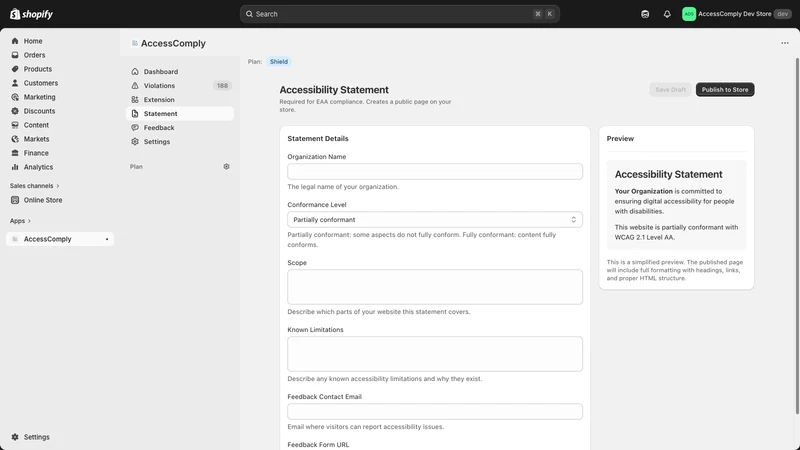Select Feedback in AccessComply nav
The image size is (800, 450).
[x=159, y=128]
